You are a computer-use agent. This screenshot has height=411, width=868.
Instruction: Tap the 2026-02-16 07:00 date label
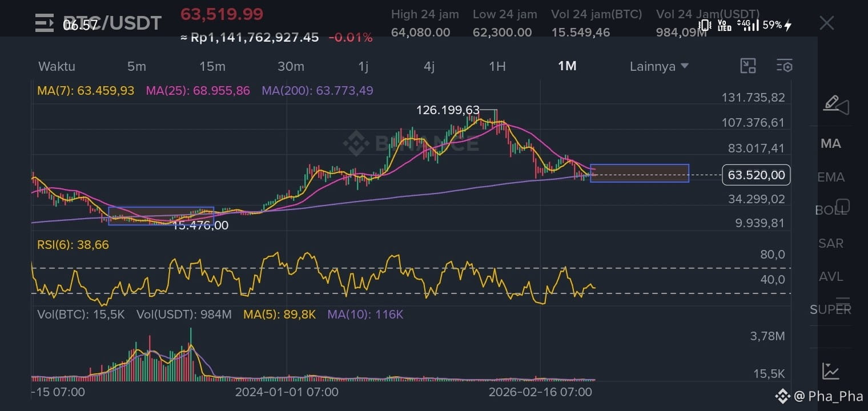tap(540, 392)
